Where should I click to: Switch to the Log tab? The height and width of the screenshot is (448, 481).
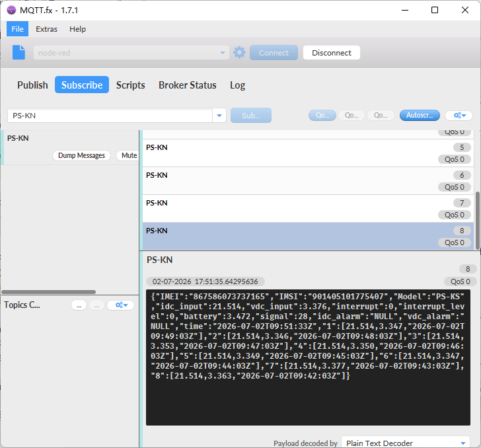(237, 85)
